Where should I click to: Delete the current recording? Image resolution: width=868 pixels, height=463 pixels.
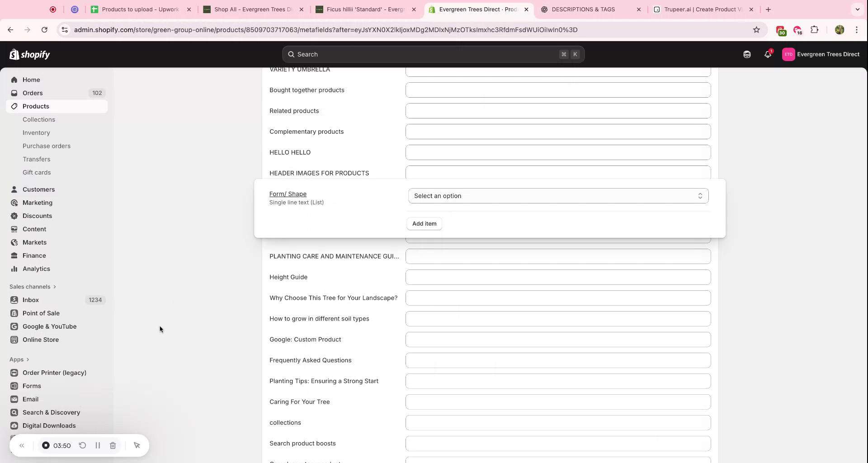point(113,445)
